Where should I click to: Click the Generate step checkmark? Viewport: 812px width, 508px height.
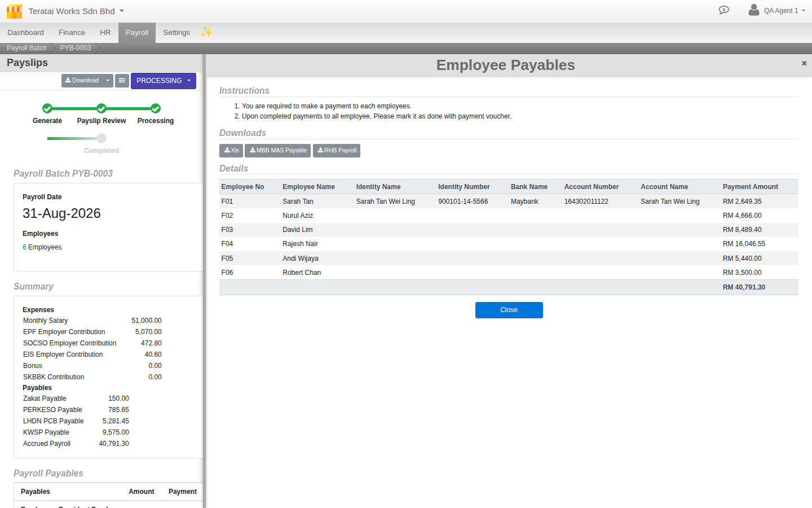[47, 108]
